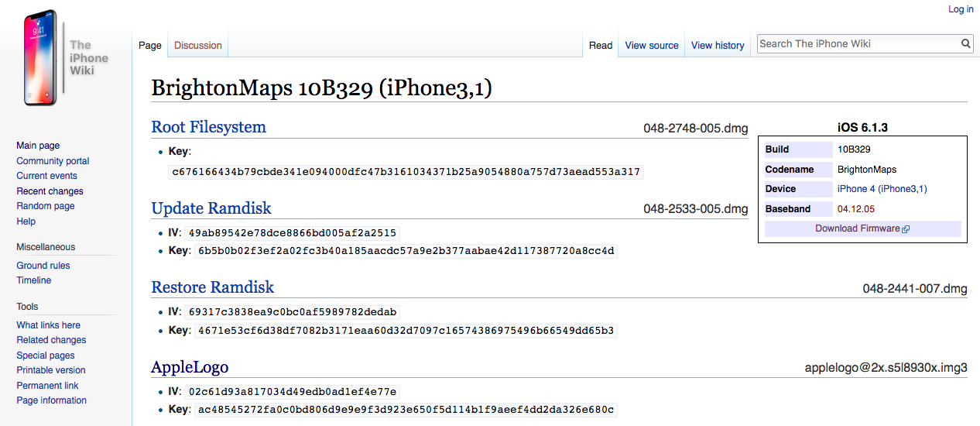Switch to the View source tab
Viewport: 980px width, 426px height.
pos(652,46)
